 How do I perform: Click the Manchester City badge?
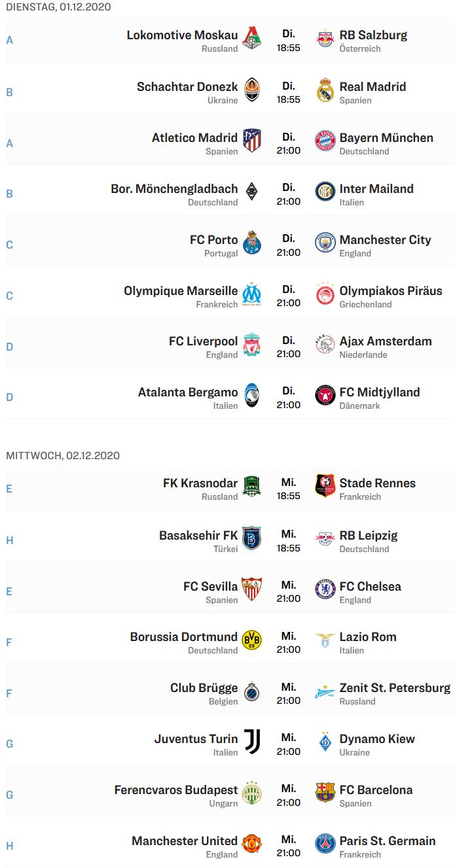(x=325, y=243)
